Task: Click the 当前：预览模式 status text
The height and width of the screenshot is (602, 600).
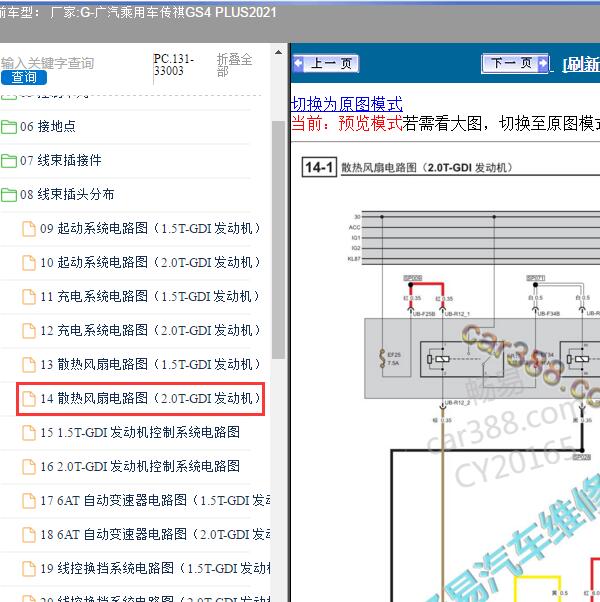Action: (347, 123)
